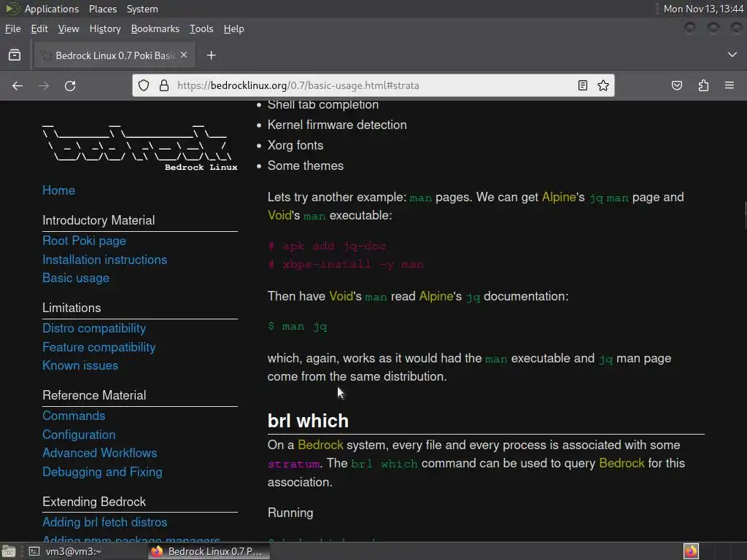Click the forward navigation arrow
Viewport: 747px width, 560px height.
pos(44,86)
